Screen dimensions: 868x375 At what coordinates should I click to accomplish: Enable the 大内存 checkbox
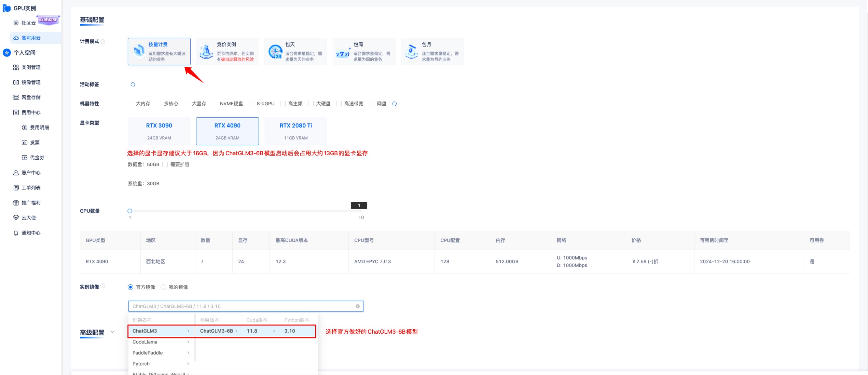(130, 104)
